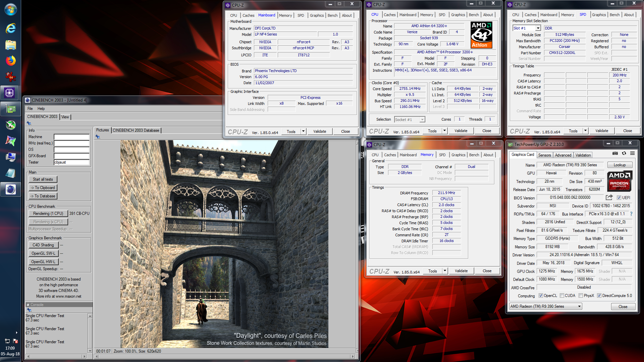
Task: Click the pin icon below the Pictures tab
Action: pos(98,137)
